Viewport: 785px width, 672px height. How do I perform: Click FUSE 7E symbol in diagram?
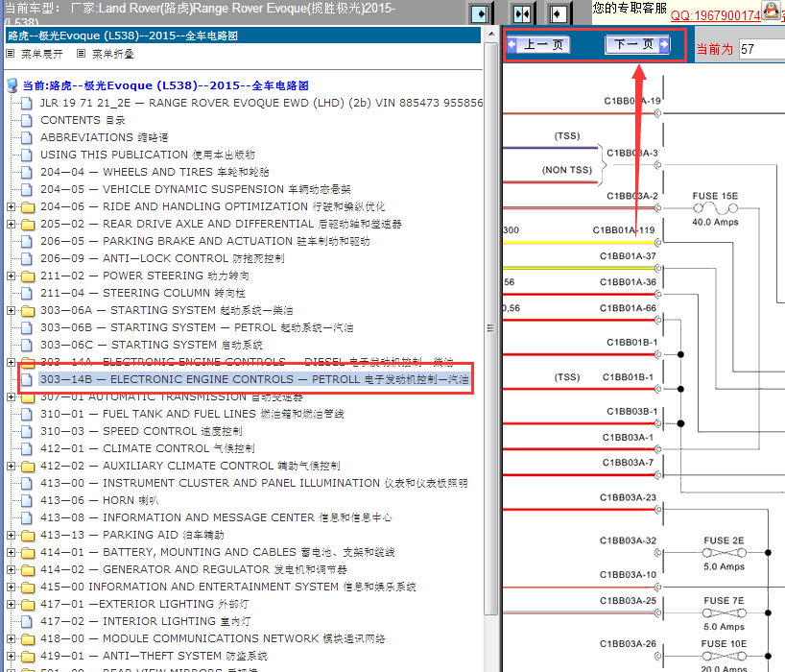pyautogui.click(x=724, y=612)
